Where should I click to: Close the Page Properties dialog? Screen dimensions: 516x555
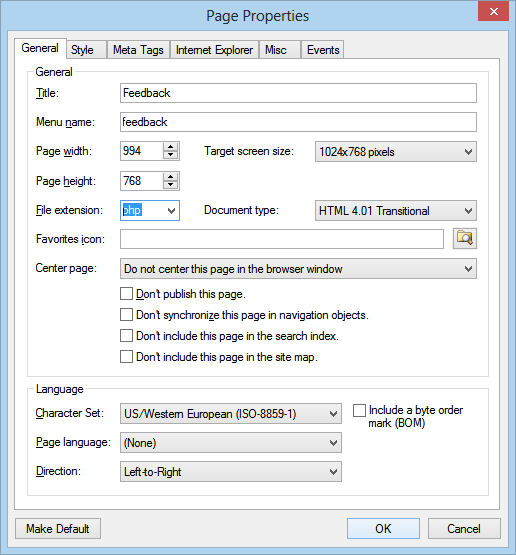[x=493, y=11]
